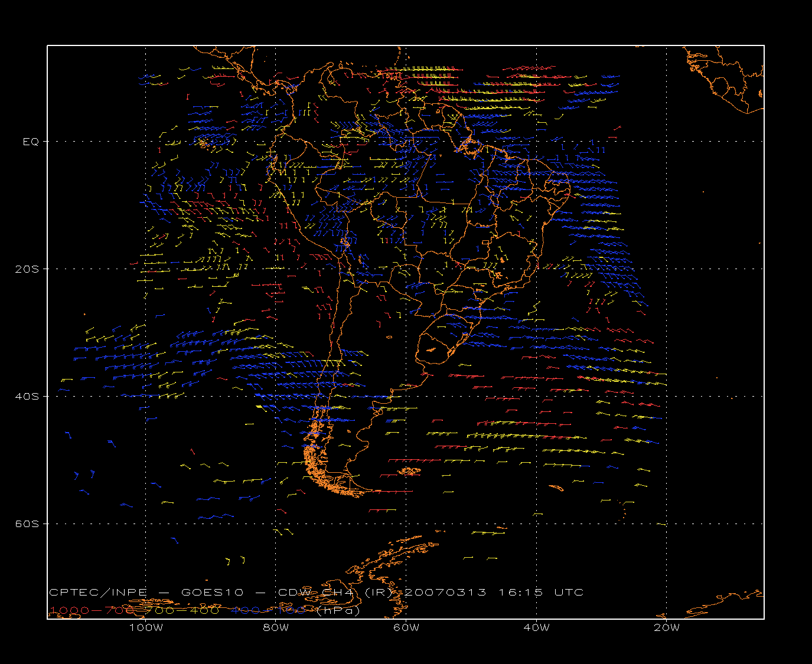This screenshot has height=664, width=812.
Task: Click the 16:15 UTC time label
Action: 542,592
